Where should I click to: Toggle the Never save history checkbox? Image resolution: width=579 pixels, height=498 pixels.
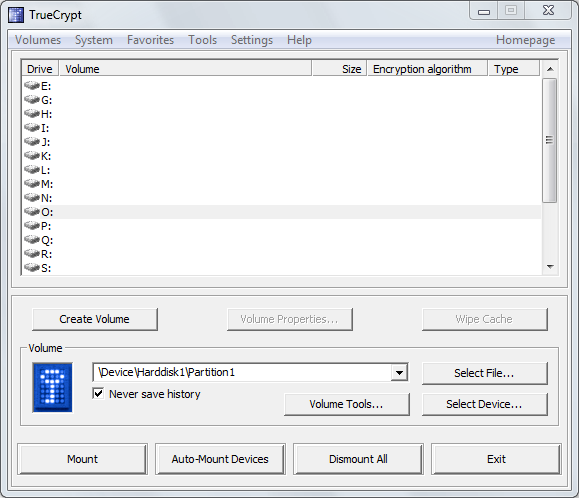[98, 394]
